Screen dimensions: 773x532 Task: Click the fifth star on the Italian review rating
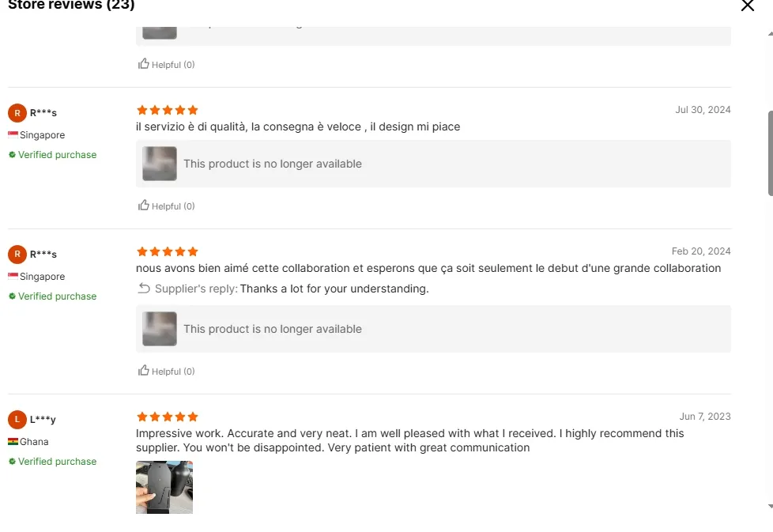[193, 110]
